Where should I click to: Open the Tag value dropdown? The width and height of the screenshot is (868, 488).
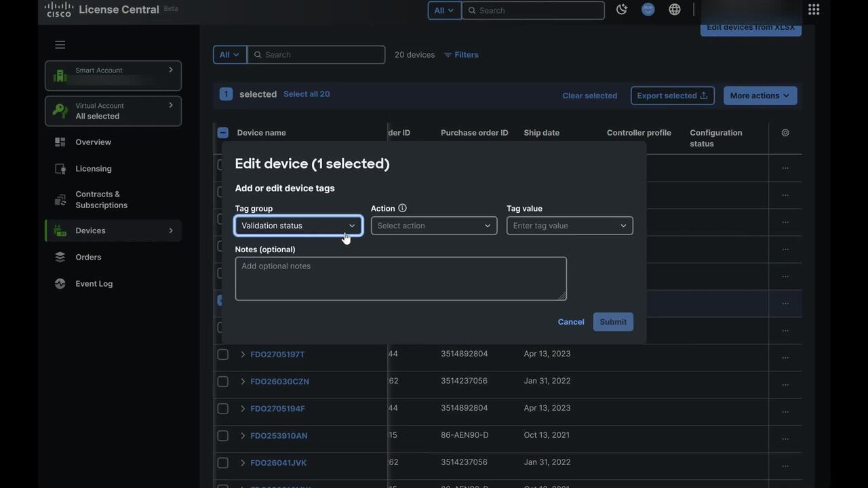click(570, 226)
